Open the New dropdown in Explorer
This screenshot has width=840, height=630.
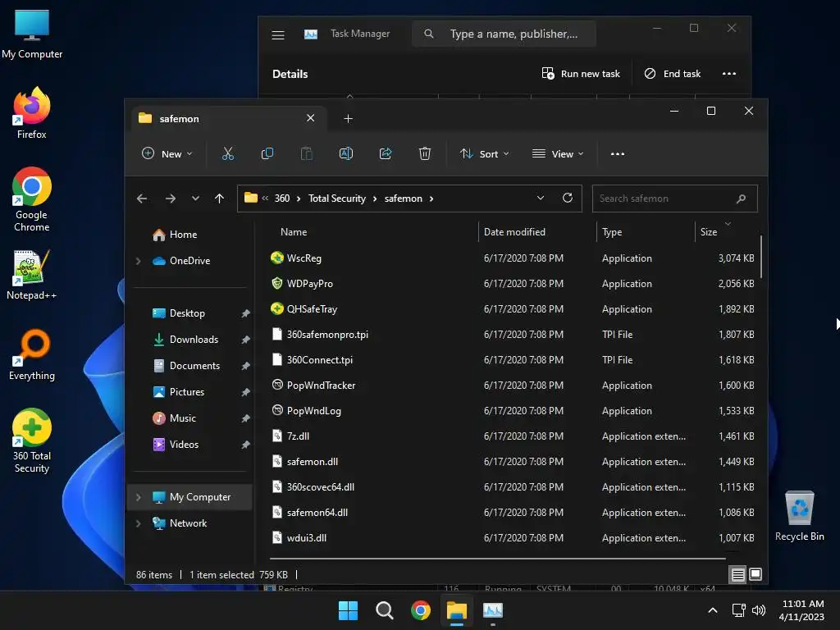(167, 153)
